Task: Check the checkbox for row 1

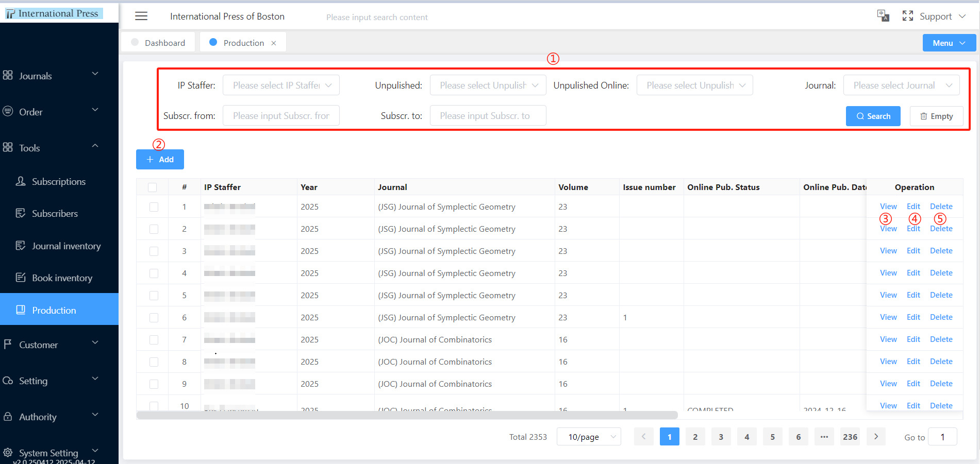Action: [x=154, y=207]
